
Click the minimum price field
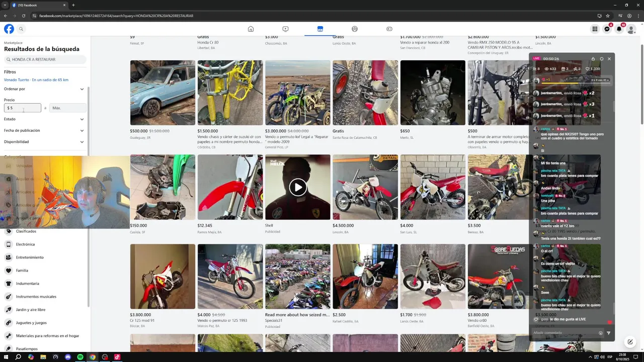click(23, 108)
